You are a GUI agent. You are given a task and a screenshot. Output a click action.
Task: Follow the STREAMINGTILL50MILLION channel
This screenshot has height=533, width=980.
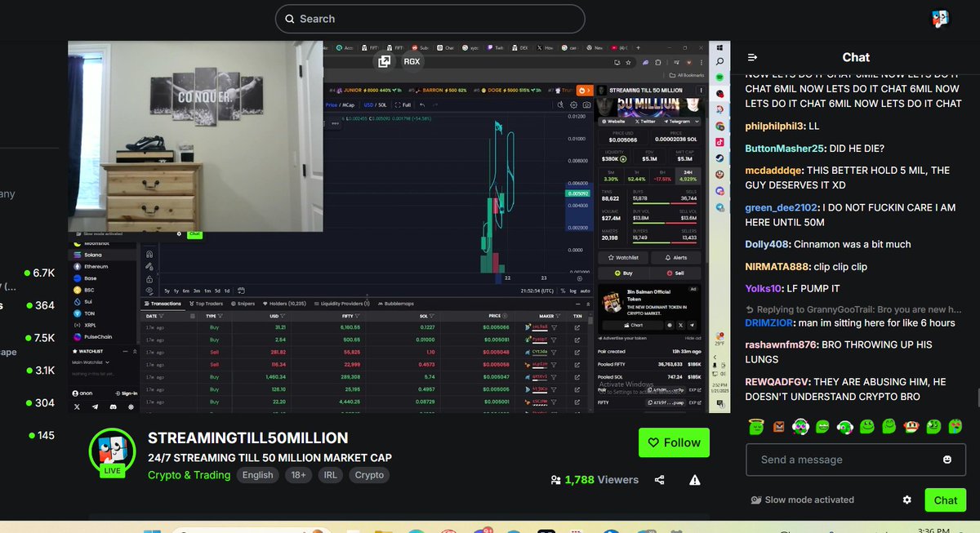(x=674, y=442)
